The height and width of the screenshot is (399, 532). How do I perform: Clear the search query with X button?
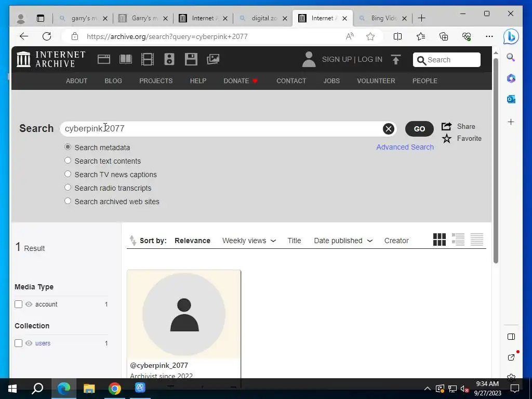pos(389,129)
